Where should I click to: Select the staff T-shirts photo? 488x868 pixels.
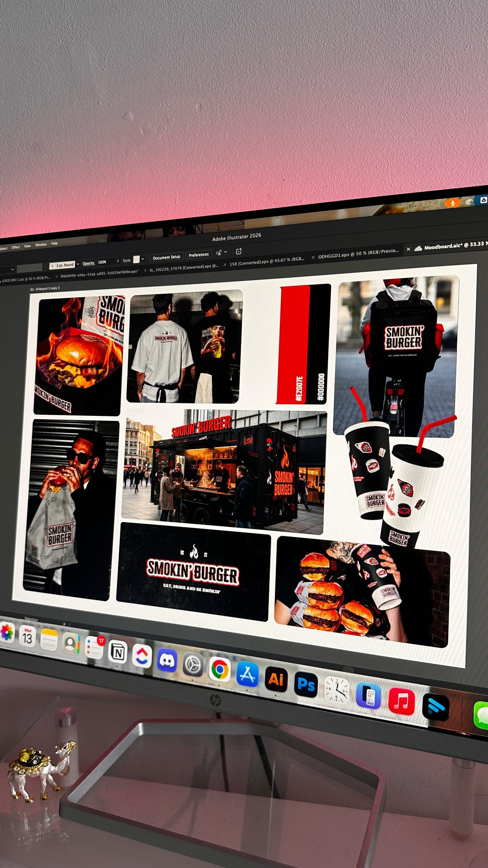click(x=184, y=346)
